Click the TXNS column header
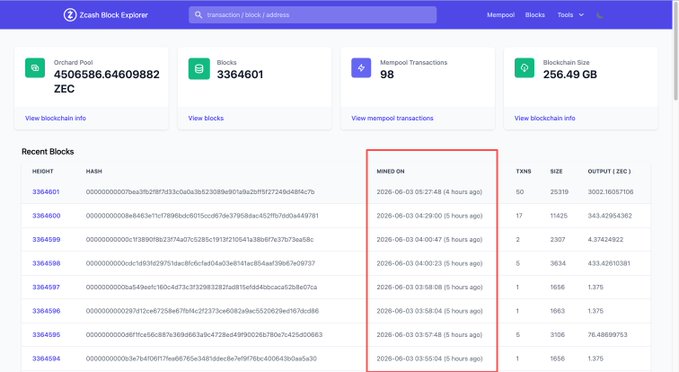Image resolution: width=679 pixels, height=372 pixels. [x=523, y=171]
